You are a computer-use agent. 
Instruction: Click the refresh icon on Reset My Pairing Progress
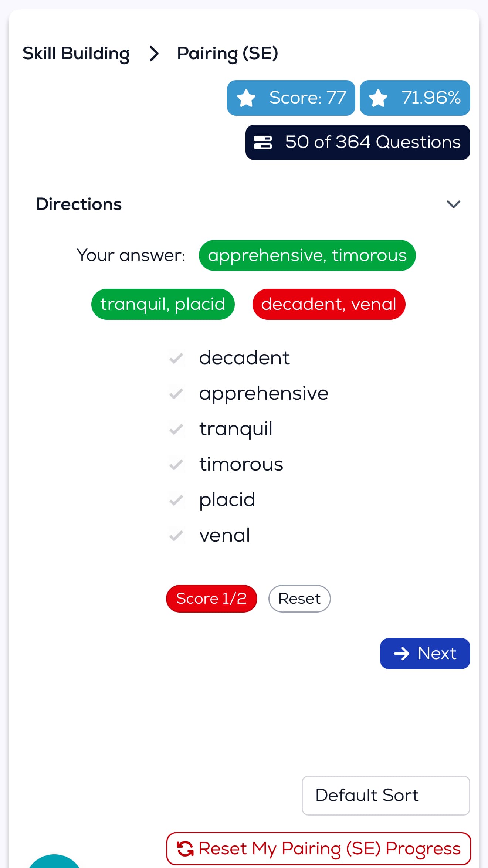pos(185,848)
